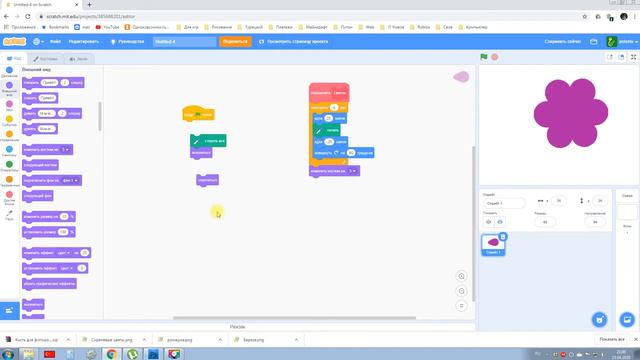Select the stage backdrop thumbnail
The image size is (640, 360).
(627, 212)
